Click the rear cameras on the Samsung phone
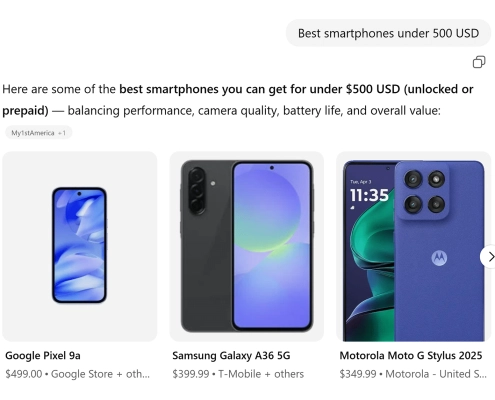Image resolution: width=495 pixels, height=400 pixels. pos(197,190)
